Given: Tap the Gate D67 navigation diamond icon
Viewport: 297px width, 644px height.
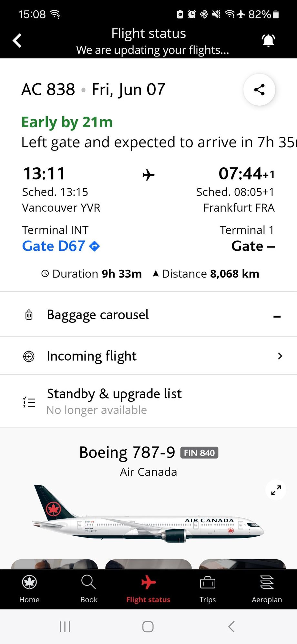Looking at the screenshot, I should 95,246.
